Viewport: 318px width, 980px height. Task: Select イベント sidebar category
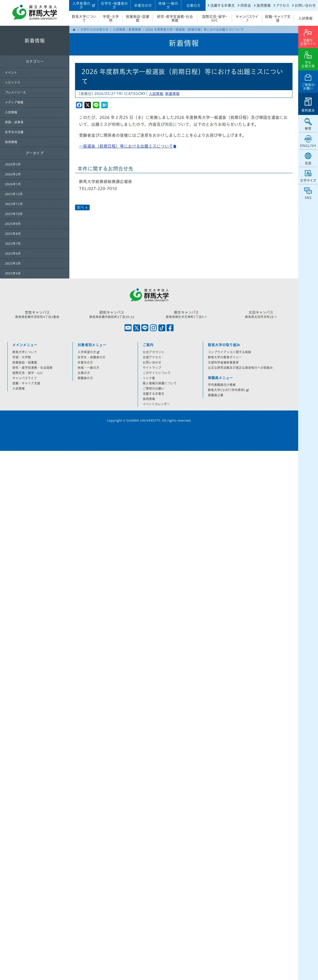tap(35, 73)
